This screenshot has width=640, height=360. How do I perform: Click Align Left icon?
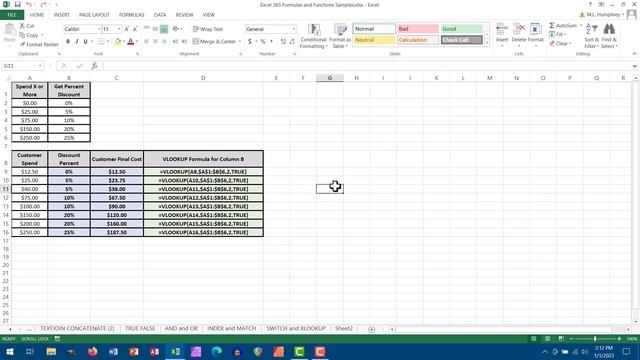coord(146,41)
